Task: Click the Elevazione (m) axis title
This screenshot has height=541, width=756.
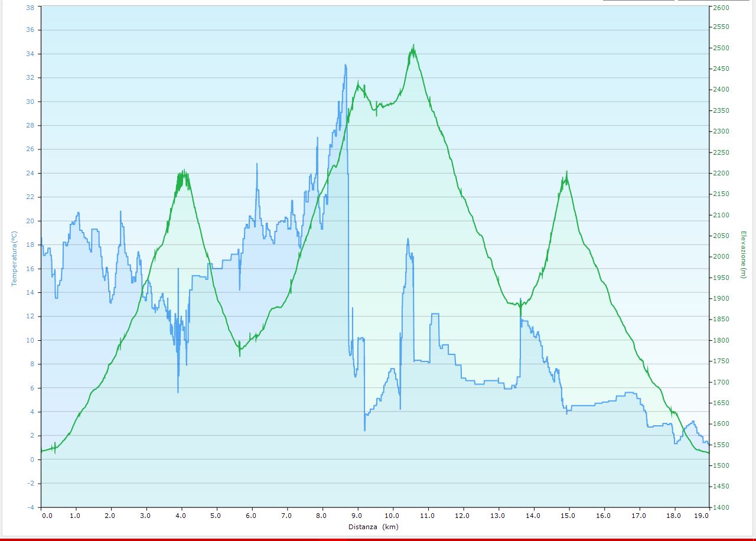Action: (742, 255)
